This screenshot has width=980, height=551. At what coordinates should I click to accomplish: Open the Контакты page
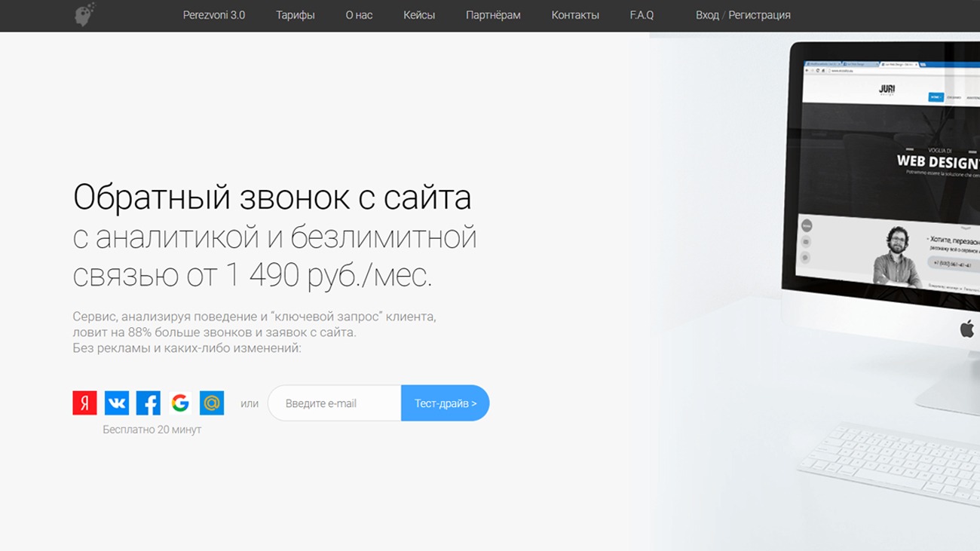point(575,15)
